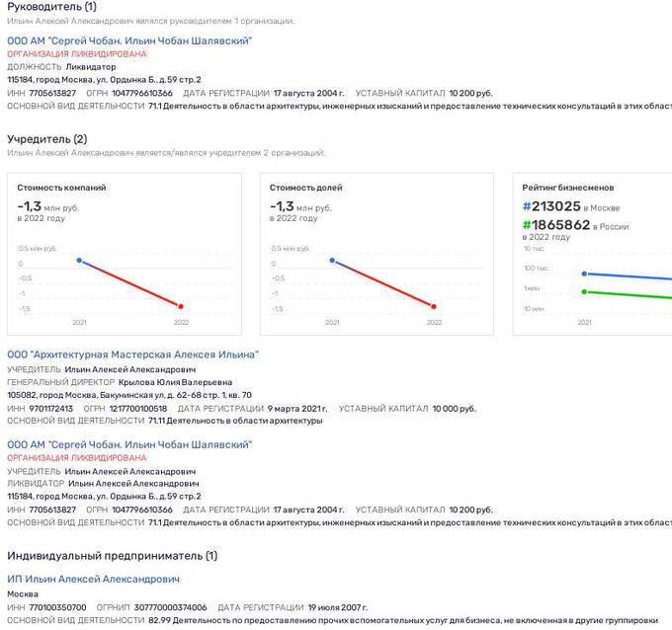
Task: Click the Стоимость компаний card title
Action: [62, 188]
